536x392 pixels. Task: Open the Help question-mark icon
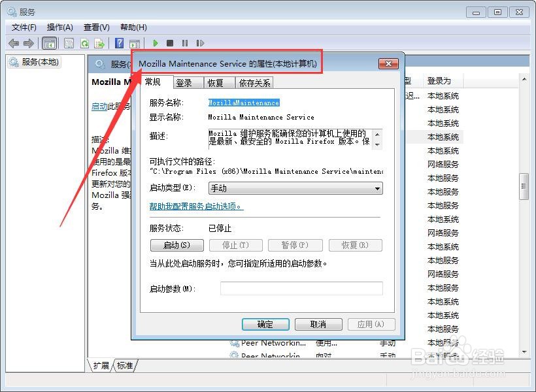click(120, 43)
